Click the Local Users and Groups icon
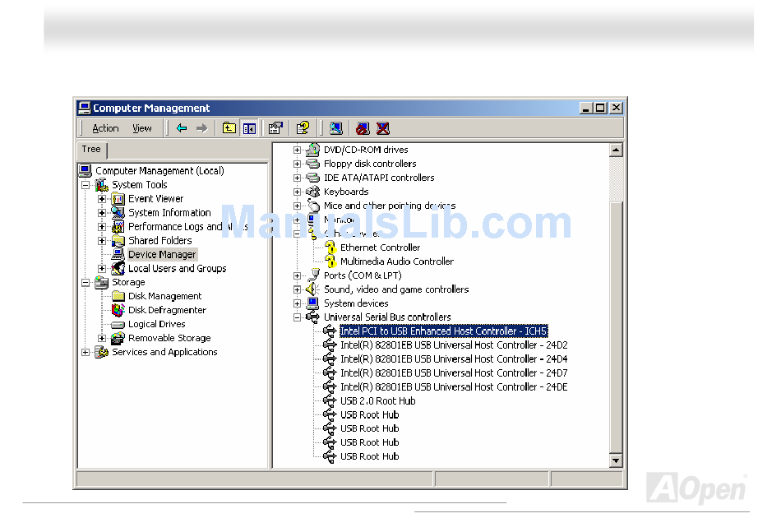 [118, 269]
